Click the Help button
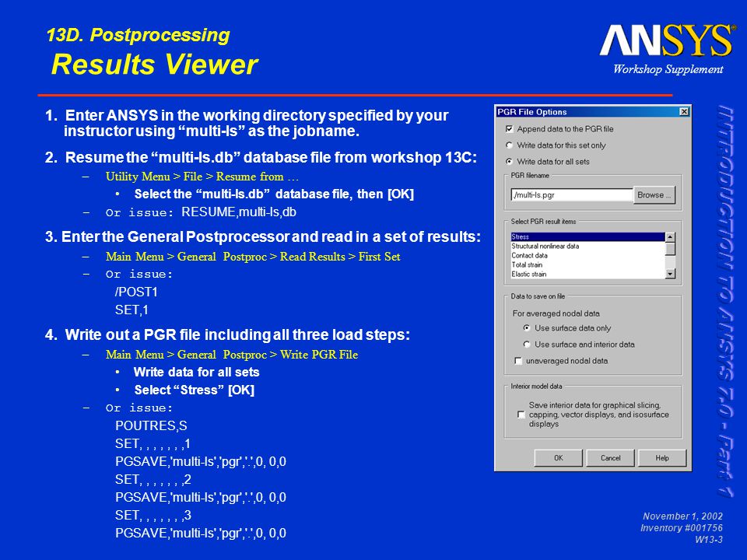The image size is (747, 560). pyautogui.click(x=662, y=457)
